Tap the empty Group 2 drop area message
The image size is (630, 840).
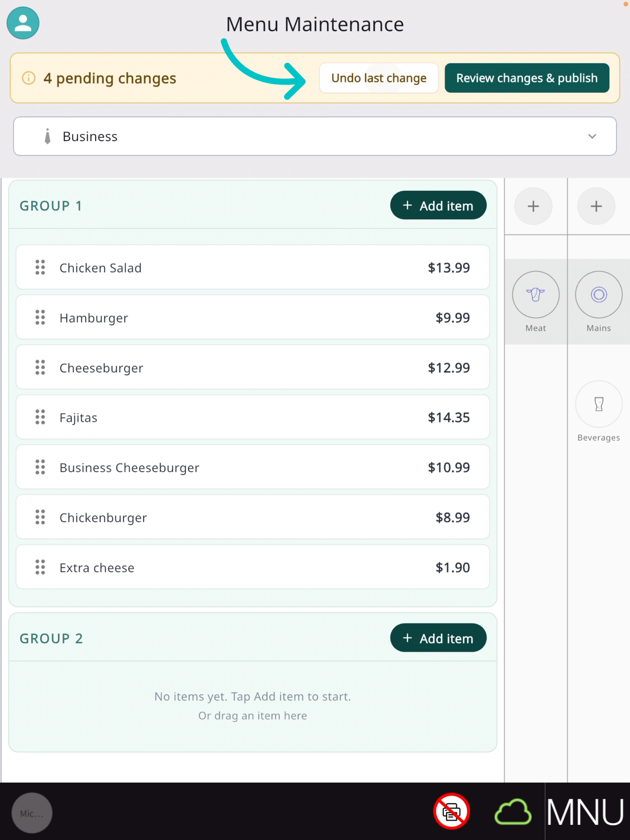(253, 706)
